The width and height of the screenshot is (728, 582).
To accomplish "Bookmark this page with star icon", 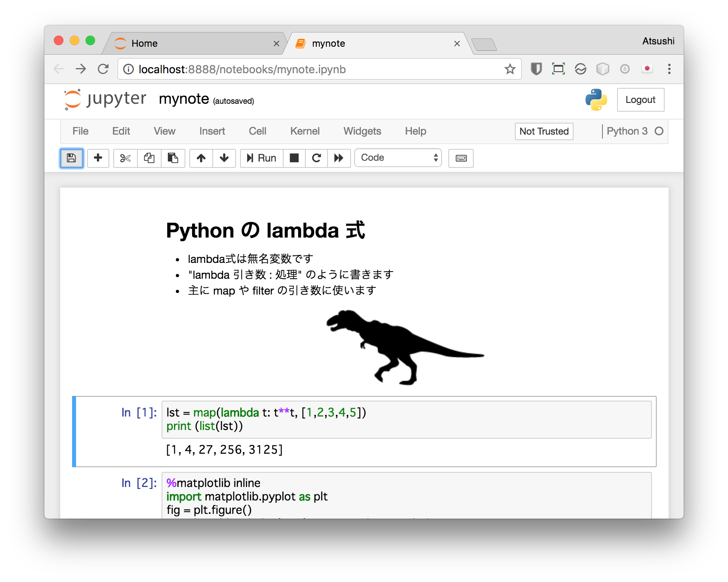I will click(x=510, y=69).
